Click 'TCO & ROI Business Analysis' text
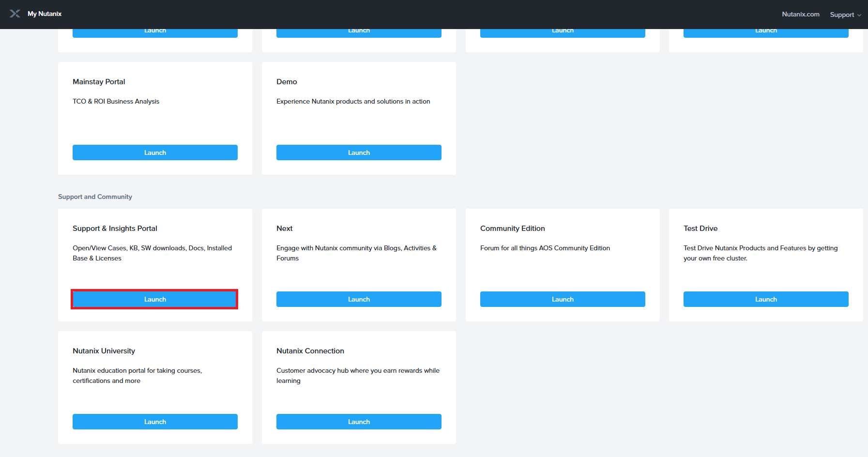 pos(116,101)
